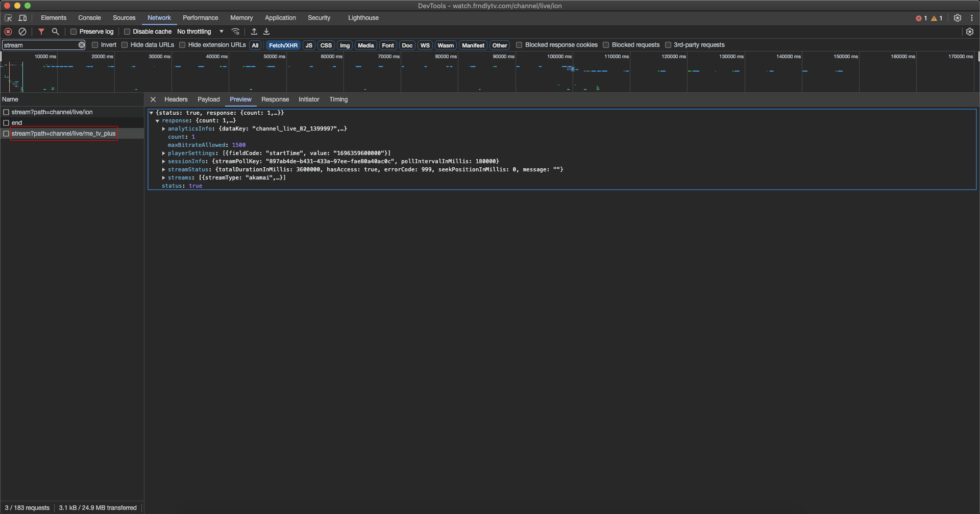
Task: Select the stream?path=channel/live/ion request
Action: click(52, 112)
